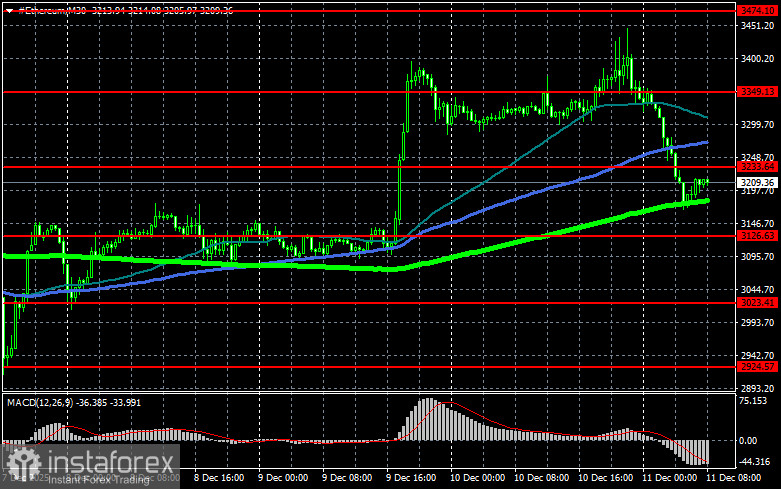Click the 2893.20 price axis value

tap(757, 388)
